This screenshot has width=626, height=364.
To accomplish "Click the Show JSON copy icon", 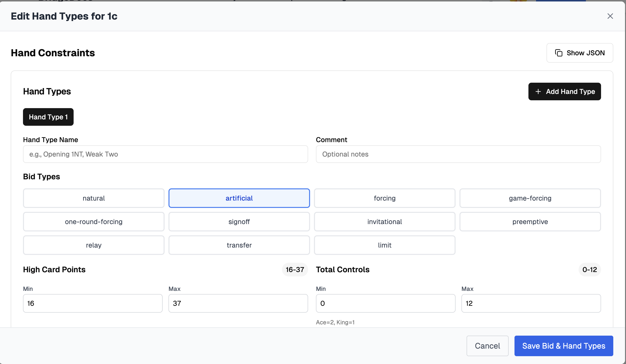I will click(559, 53).
